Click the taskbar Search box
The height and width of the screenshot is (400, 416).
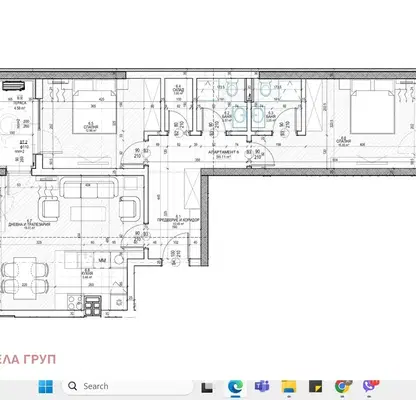point(127,386)
